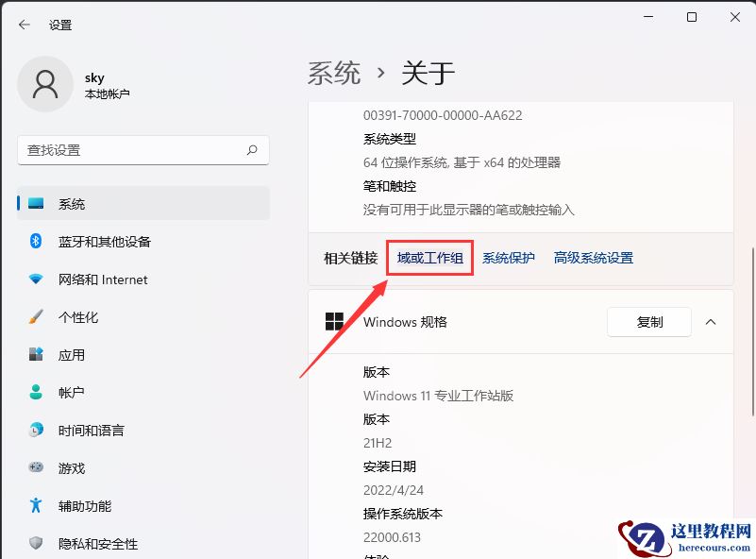Click the sky user avatar

(45, 84)
